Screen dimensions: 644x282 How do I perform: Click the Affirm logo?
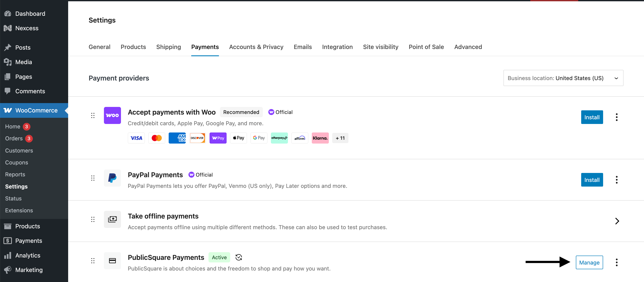(x=300, y=138)
